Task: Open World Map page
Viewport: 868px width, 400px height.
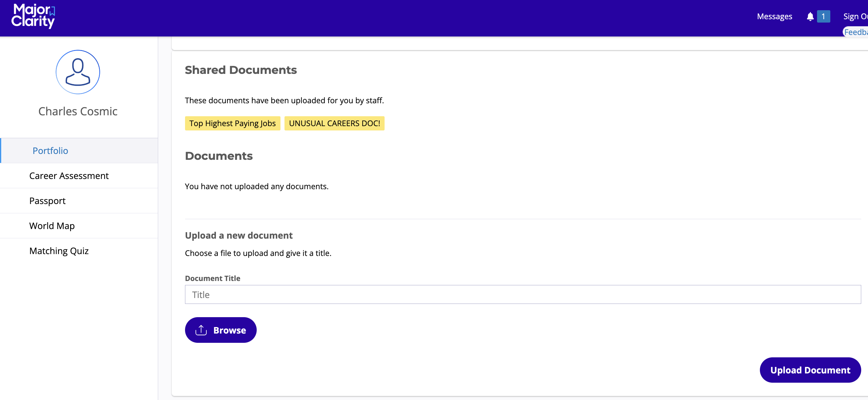Action: (52, 226)
